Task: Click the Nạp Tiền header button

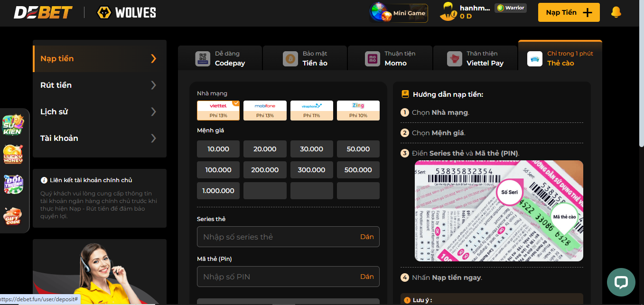Action: click(x=569, y=12)
